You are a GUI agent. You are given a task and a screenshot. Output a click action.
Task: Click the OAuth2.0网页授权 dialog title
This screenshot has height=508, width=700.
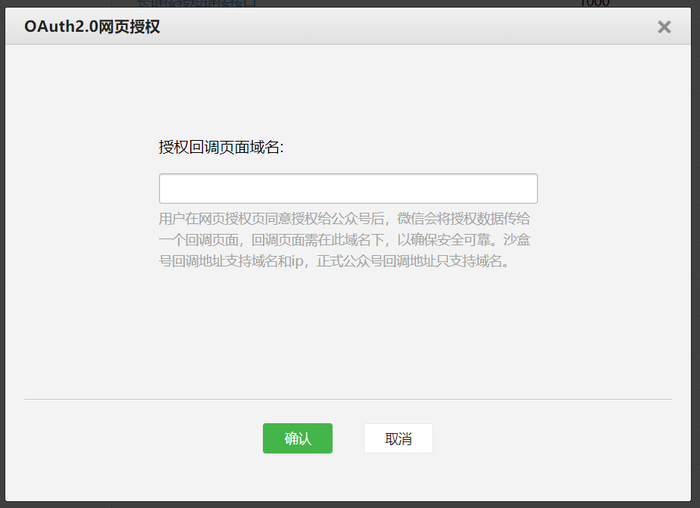(x=92, y=27)
